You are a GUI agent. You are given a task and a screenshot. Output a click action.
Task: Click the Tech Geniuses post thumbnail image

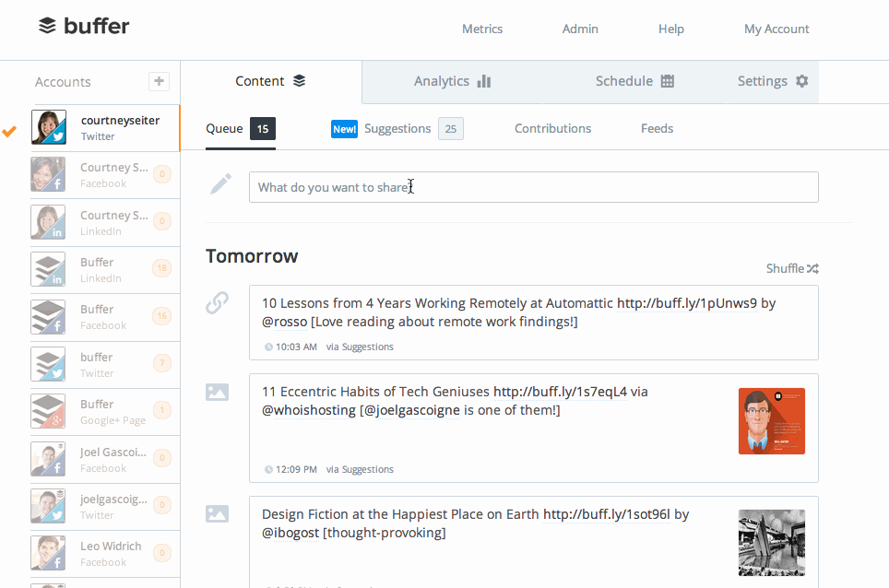click(771, 420)
